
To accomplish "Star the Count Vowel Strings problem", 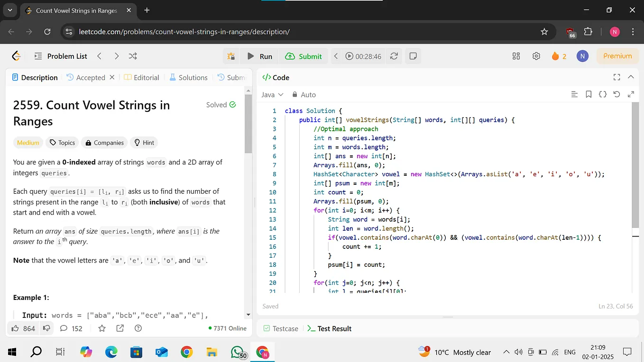I will click(101, 328).
